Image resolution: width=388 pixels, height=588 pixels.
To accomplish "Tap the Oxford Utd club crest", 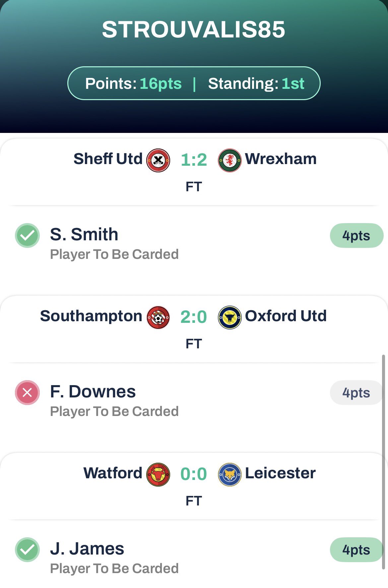I will click(229, 318).
